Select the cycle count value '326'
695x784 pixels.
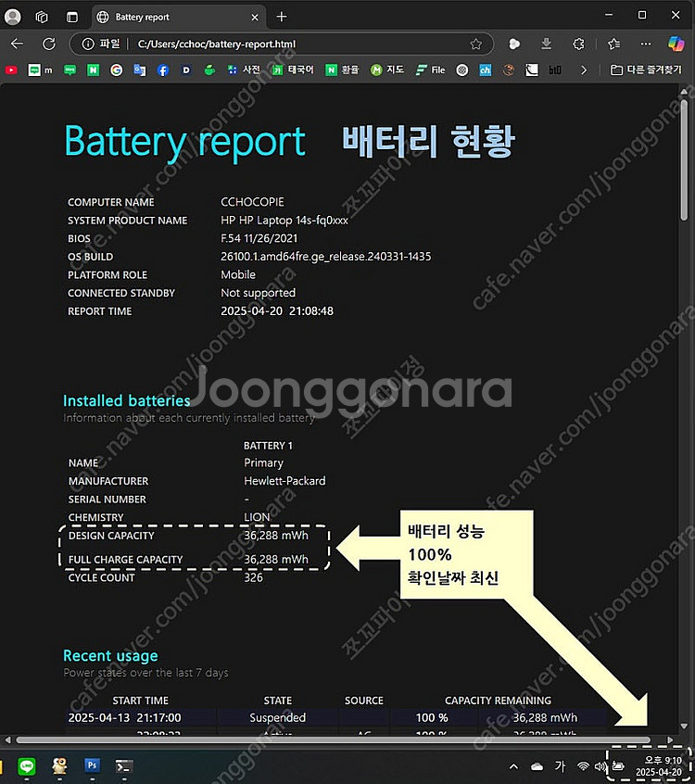tap(253, 577)
